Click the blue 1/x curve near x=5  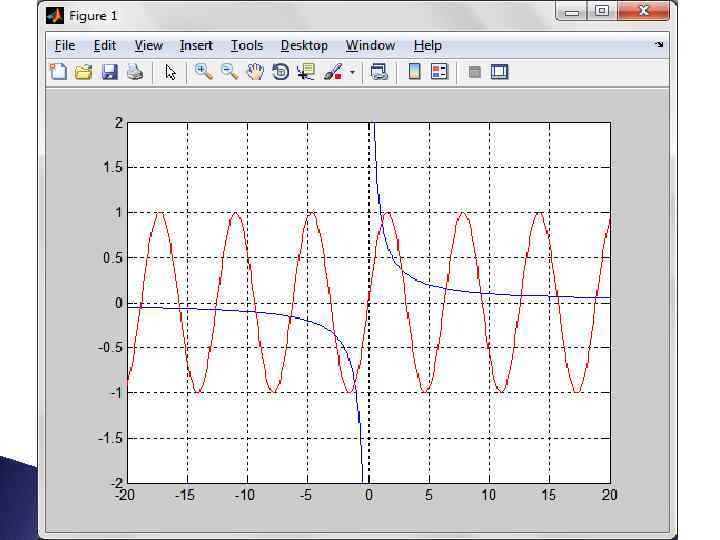point(429,285)
